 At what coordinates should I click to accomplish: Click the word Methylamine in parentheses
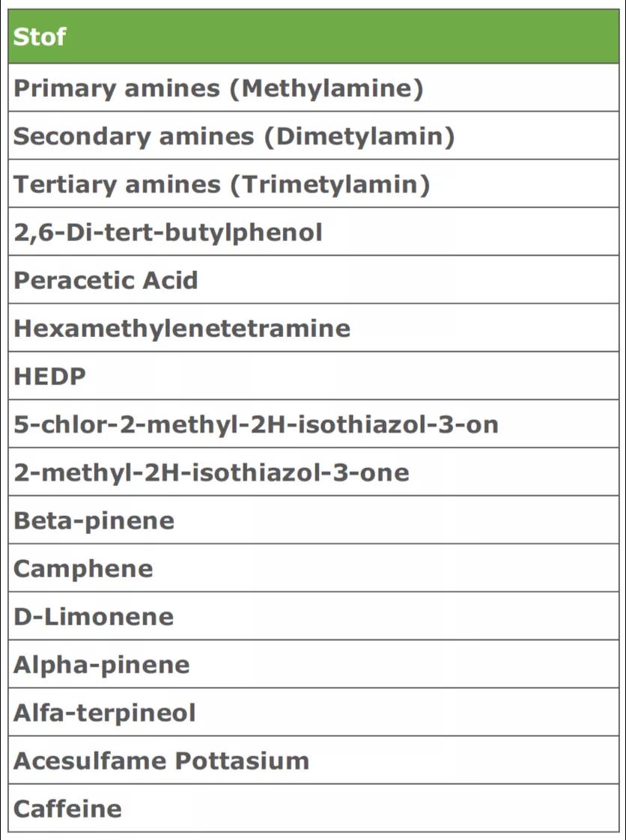(x=326, y=89)
